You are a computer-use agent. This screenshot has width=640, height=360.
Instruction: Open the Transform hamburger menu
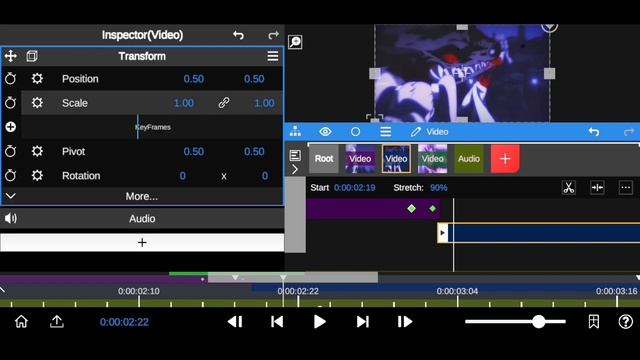pyautogui.click(x=273, y=56)
